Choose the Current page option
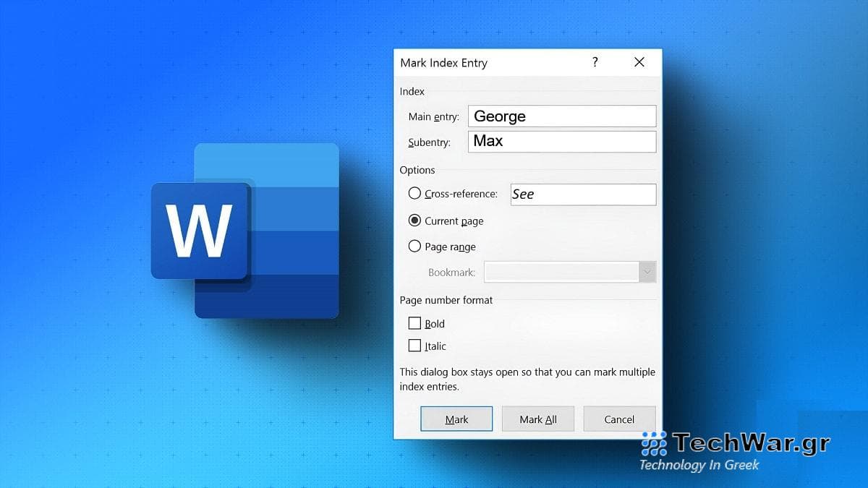The height and width of the screenshot is (488, 868). (414, 221)
